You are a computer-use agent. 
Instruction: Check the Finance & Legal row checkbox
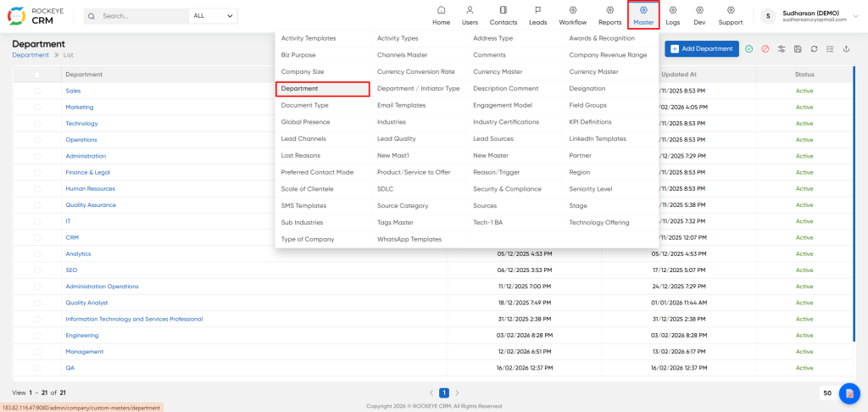tap(37, 172)
